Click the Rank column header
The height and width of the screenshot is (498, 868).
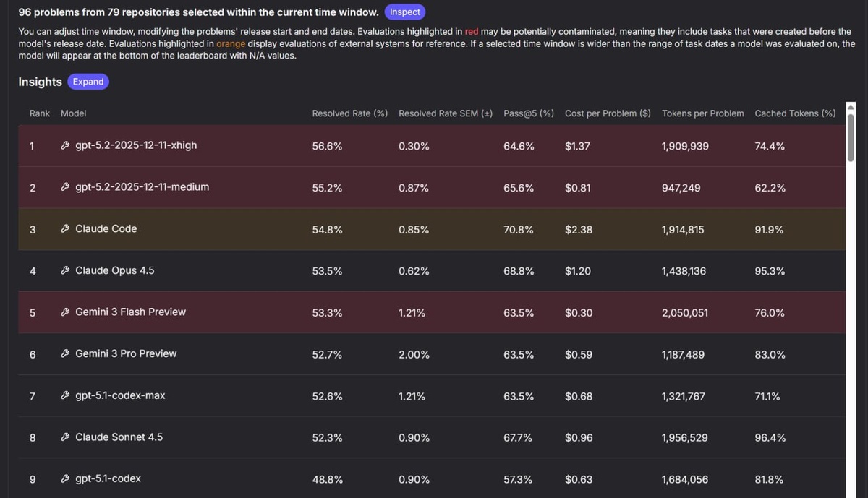coord(40,113)
